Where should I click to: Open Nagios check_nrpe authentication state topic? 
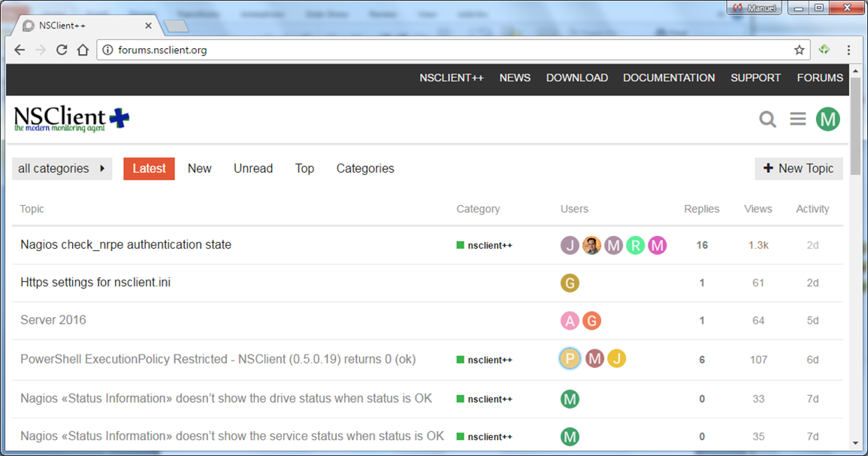126,245
